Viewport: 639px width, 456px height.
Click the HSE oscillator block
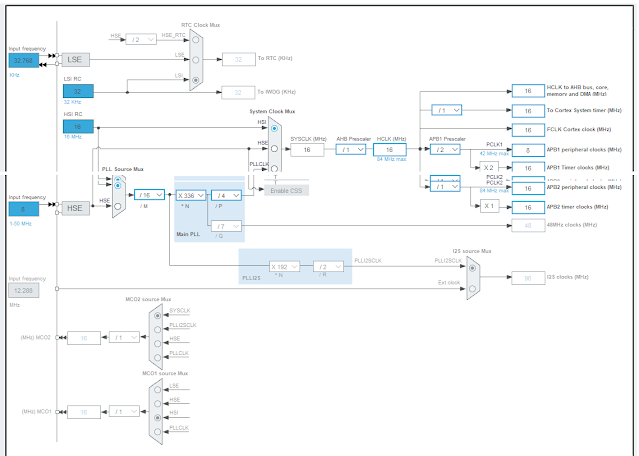76,208
